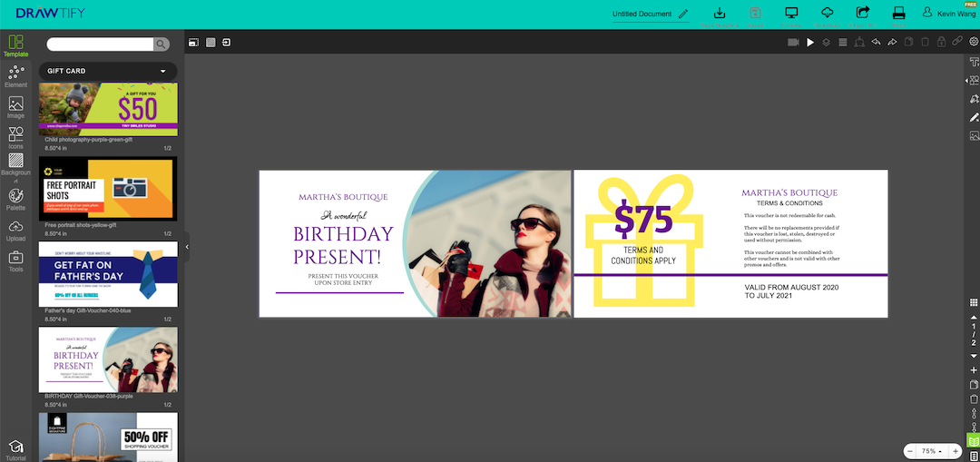Open the Palette panel
This screenshot has height=462, width=980.
pyautogui.click(x=15, y=200)
